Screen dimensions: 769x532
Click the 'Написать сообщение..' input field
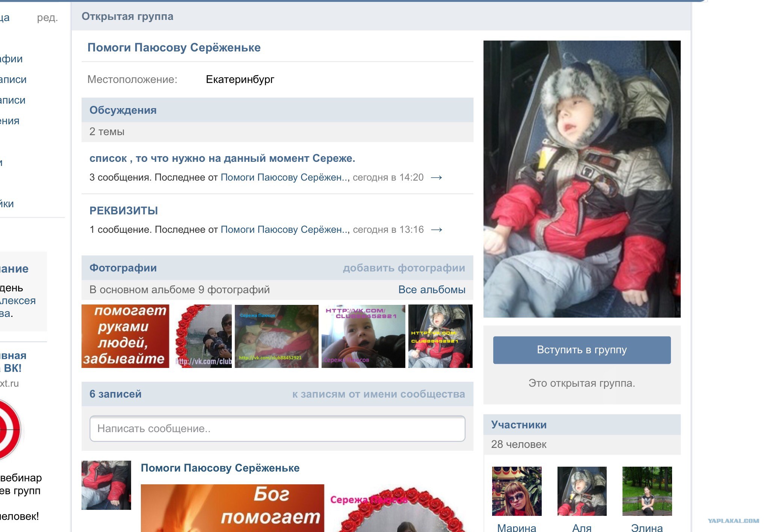tap(277, 429)
